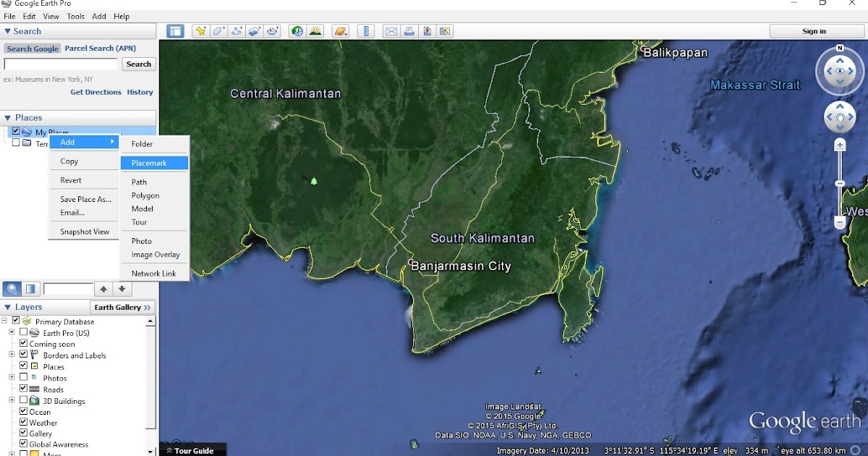The image size is (868, 456).
Task: Click the search magnifier icon under Places
Action: [x=12, y=290]
